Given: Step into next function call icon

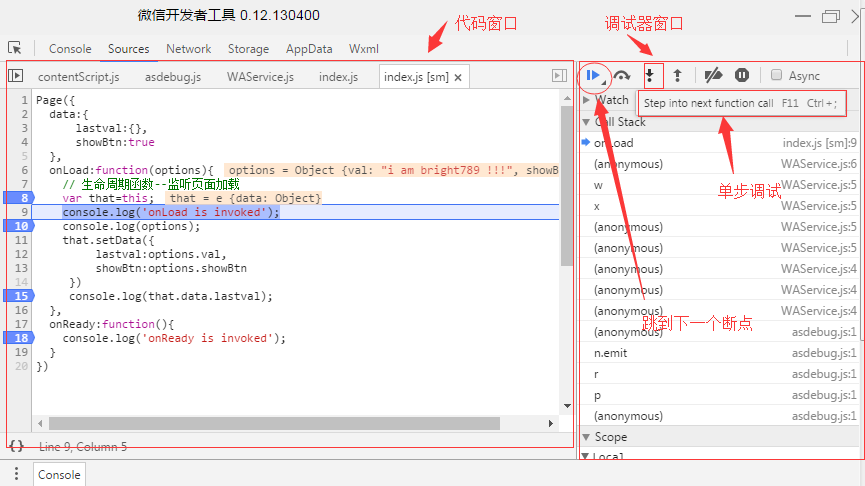Looking at the screenshot, I should pos(650,76).
